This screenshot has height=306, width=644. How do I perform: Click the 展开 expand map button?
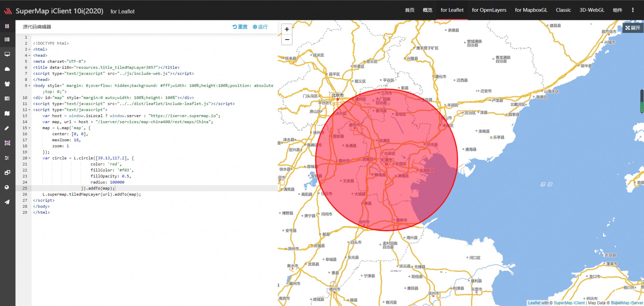pos(633,28)
